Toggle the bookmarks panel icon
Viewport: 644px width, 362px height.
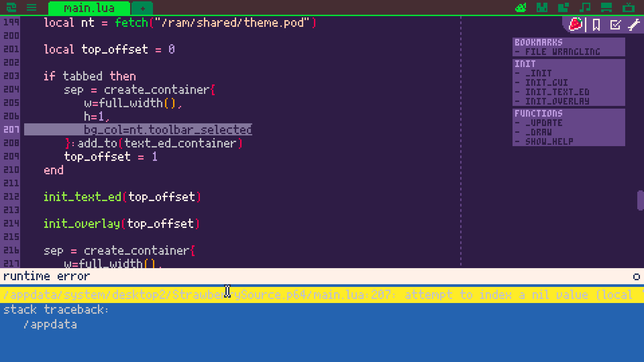[596, 25]
